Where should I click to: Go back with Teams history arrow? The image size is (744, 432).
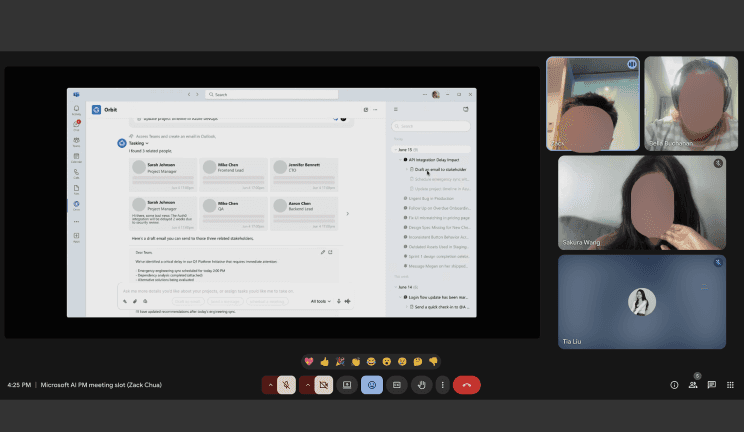click(189, 94)
